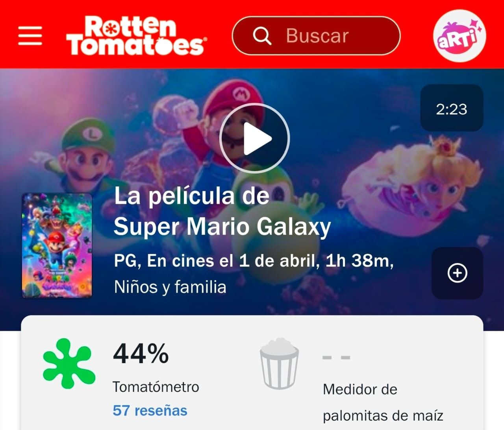Select the popcorn bucket audience icon
The height and width of the screenshot is (430, 504).
click(x=279, y=364)
